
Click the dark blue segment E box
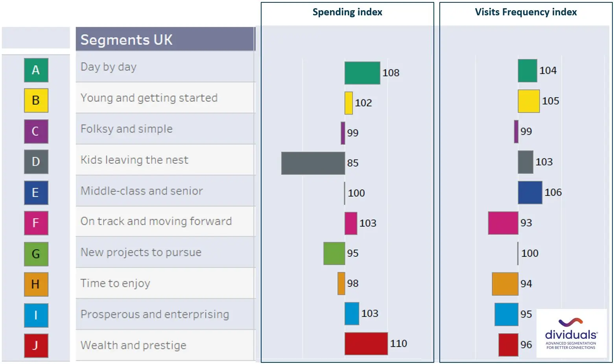36,193
